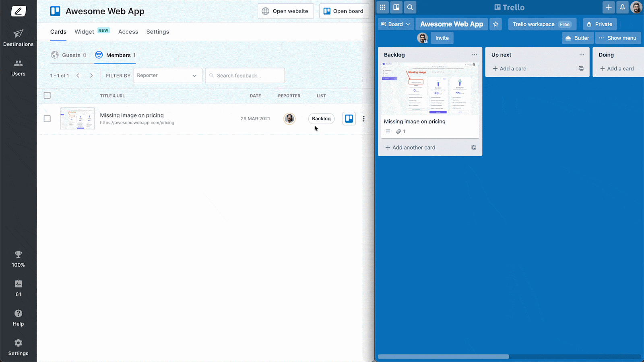
Task: Click the Doing list title
Action: click(606, 55)
